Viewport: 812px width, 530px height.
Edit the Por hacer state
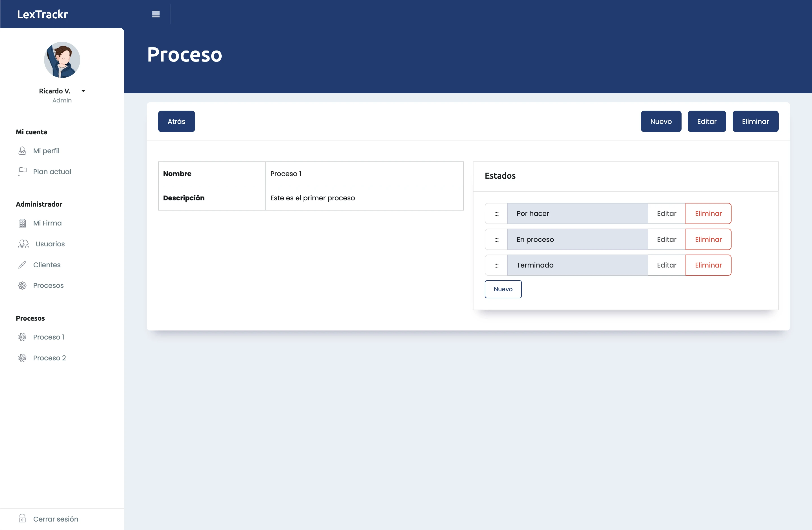[x=666, y=214]
